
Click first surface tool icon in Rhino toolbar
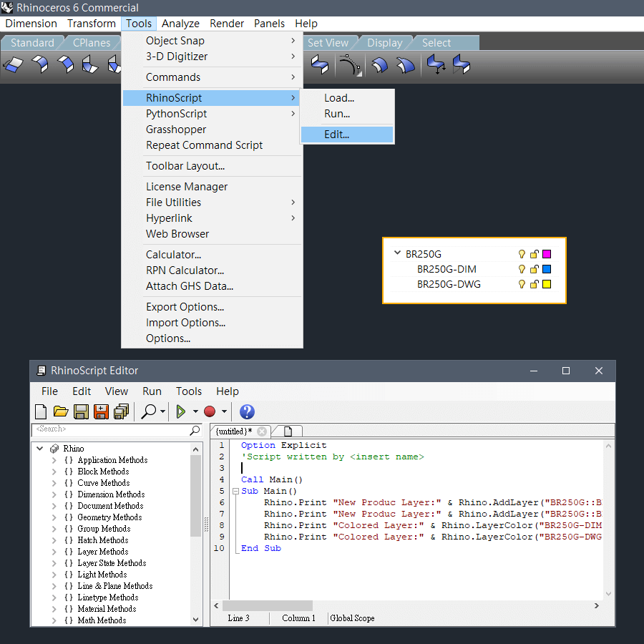14,65
